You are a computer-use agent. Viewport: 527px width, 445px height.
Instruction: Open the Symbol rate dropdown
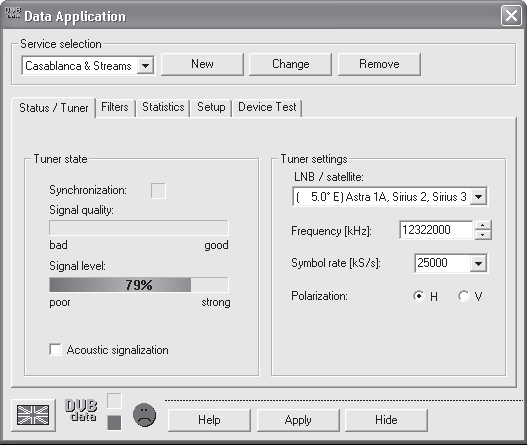tap(478, 263)
